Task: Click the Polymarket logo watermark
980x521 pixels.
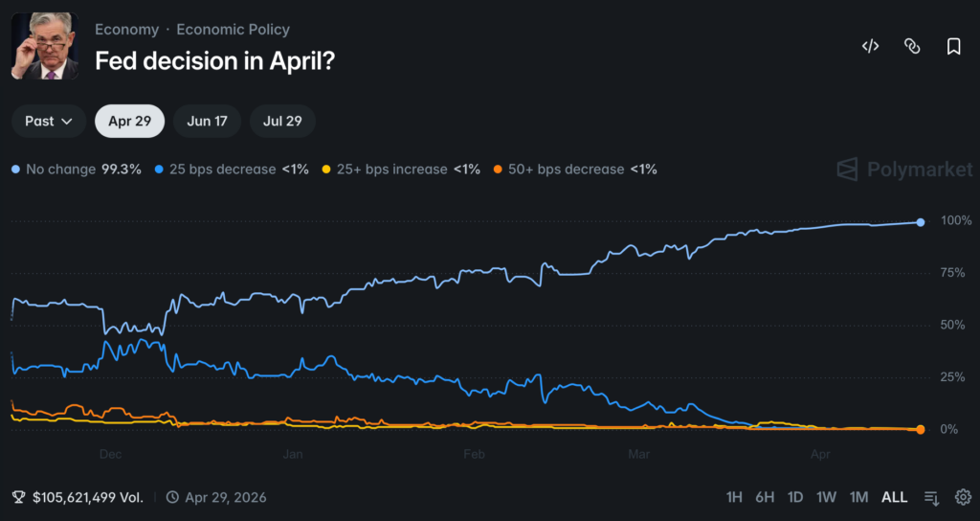Action: click(903, 170)
